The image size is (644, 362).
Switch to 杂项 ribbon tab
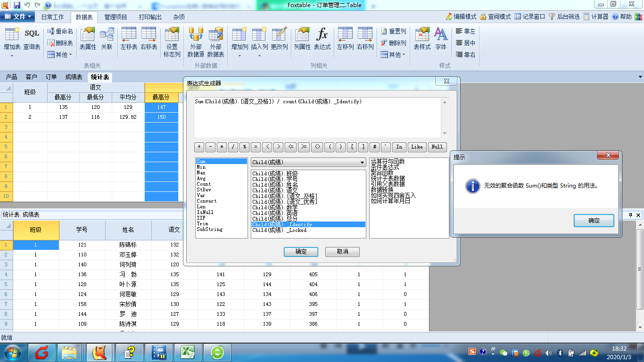pyautogui.click(x=179, y=17)
